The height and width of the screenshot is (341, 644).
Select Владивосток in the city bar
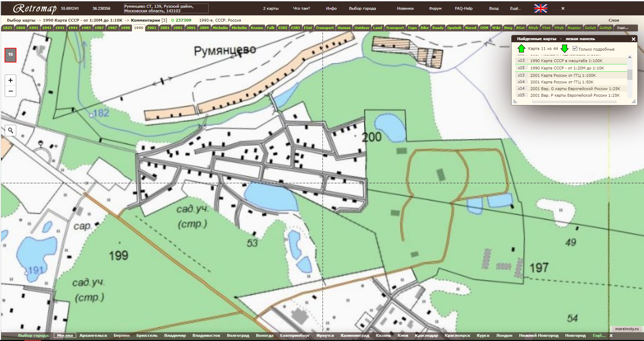pos(206,335)
